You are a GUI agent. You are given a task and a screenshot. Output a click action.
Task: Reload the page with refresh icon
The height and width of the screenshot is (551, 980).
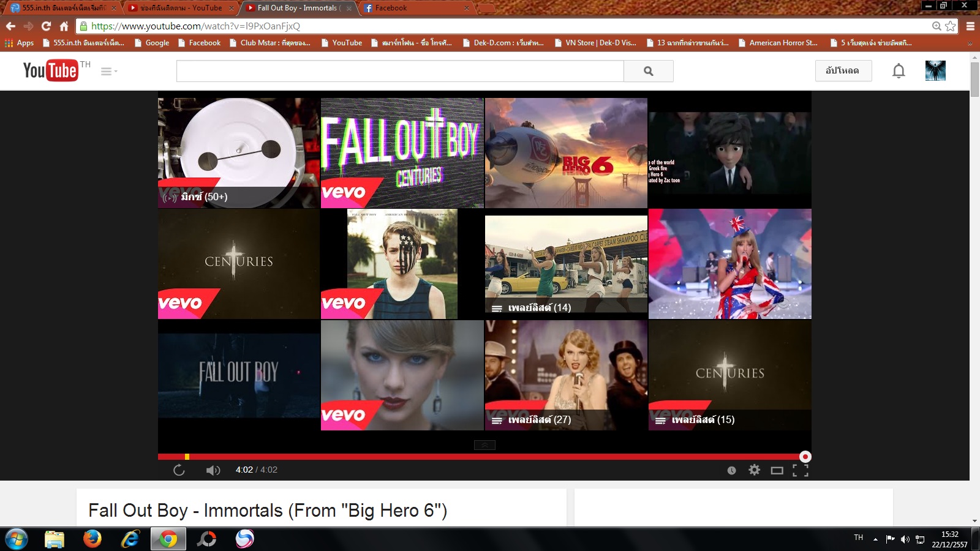46,26
